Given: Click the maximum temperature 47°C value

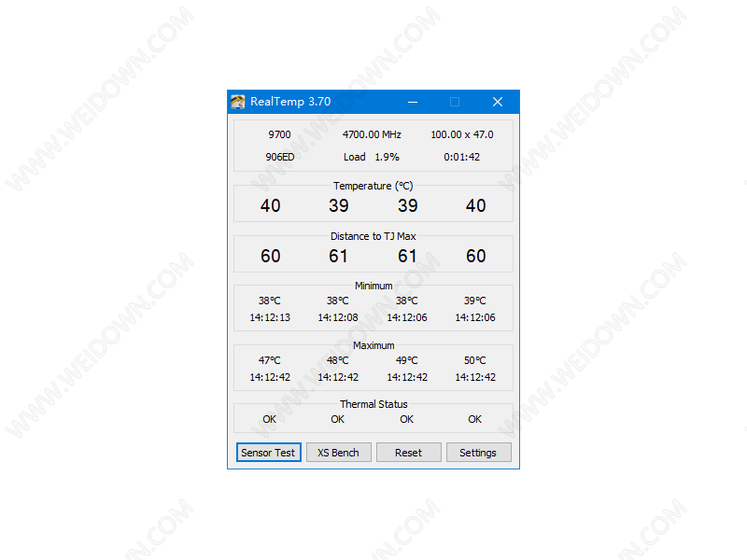Looking at the screenshot, I should coord(270,360).
